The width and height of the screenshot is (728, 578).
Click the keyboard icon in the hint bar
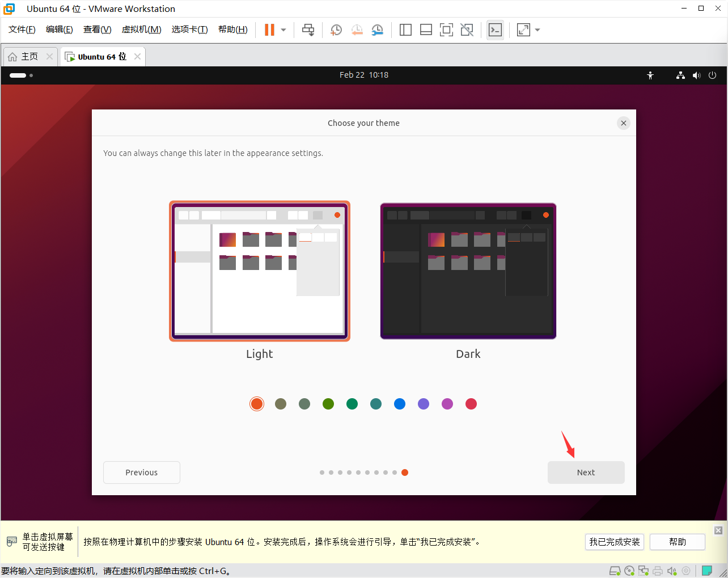point(12,542)
